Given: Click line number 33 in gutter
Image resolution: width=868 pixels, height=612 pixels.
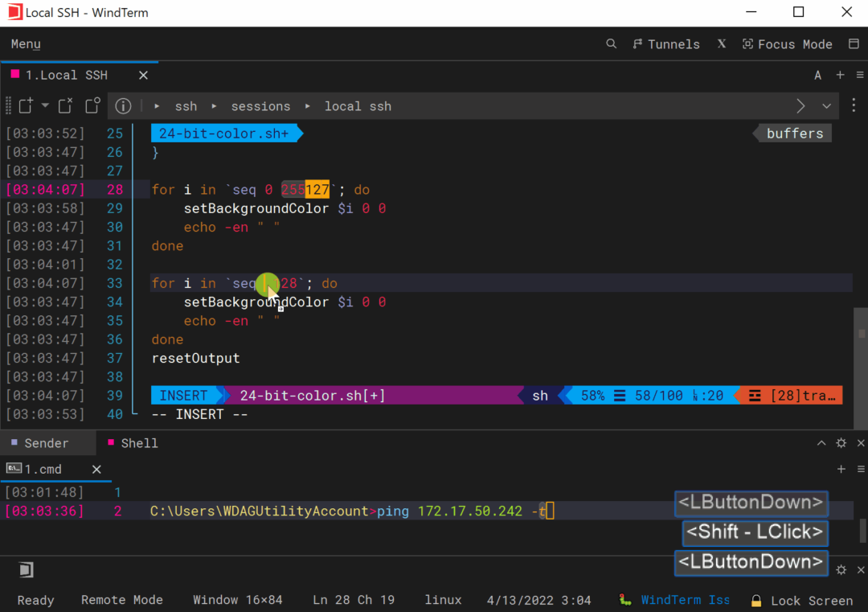Looking at the screenshot, I should tap(115, 283).
